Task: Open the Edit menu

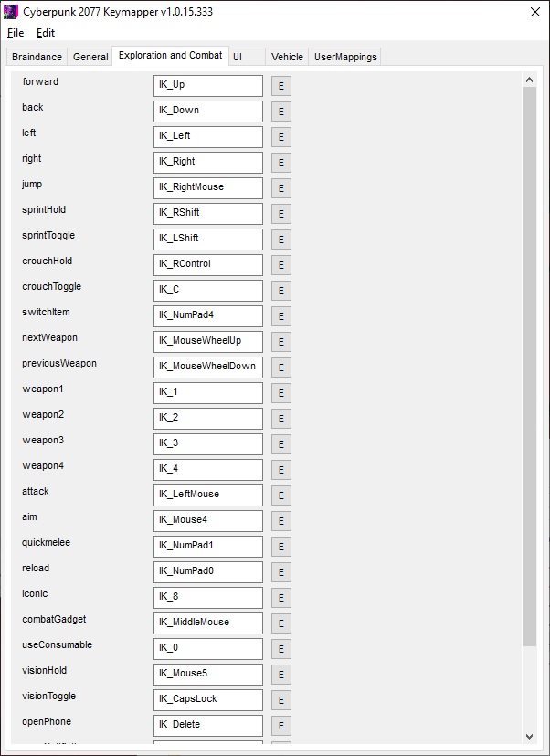Action: tap(46, 33)
